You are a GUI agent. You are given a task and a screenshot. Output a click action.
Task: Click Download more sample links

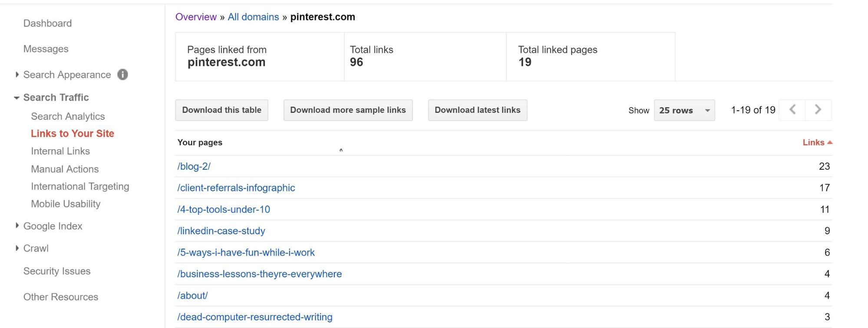click(348, 110)
